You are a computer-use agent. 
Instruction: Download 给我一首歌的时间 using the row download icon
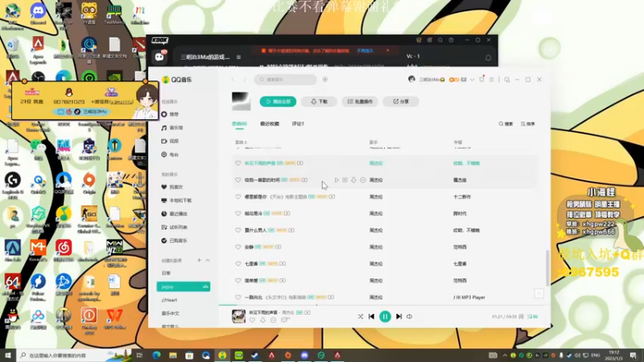coord(353,179)
